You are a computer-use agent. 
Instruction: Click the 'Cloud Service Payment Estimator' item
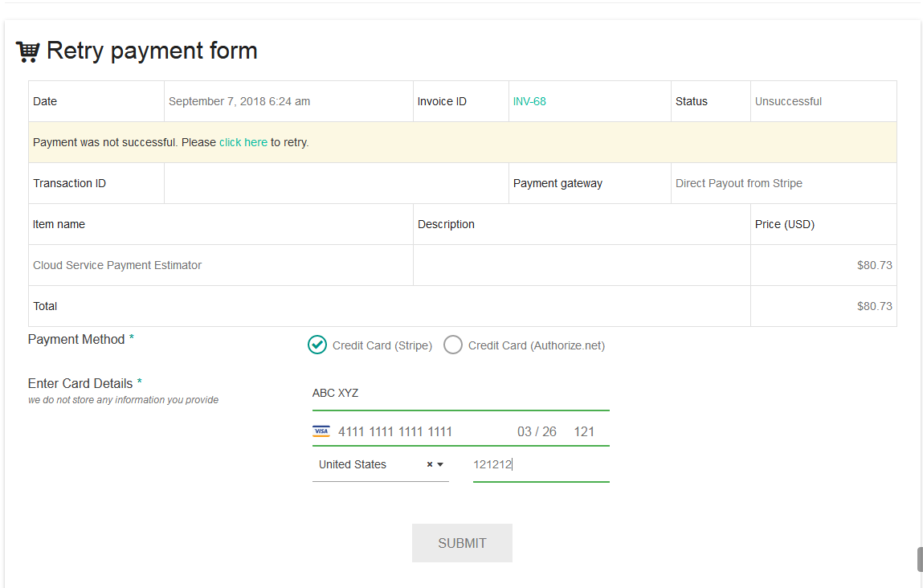click(117, 265)
